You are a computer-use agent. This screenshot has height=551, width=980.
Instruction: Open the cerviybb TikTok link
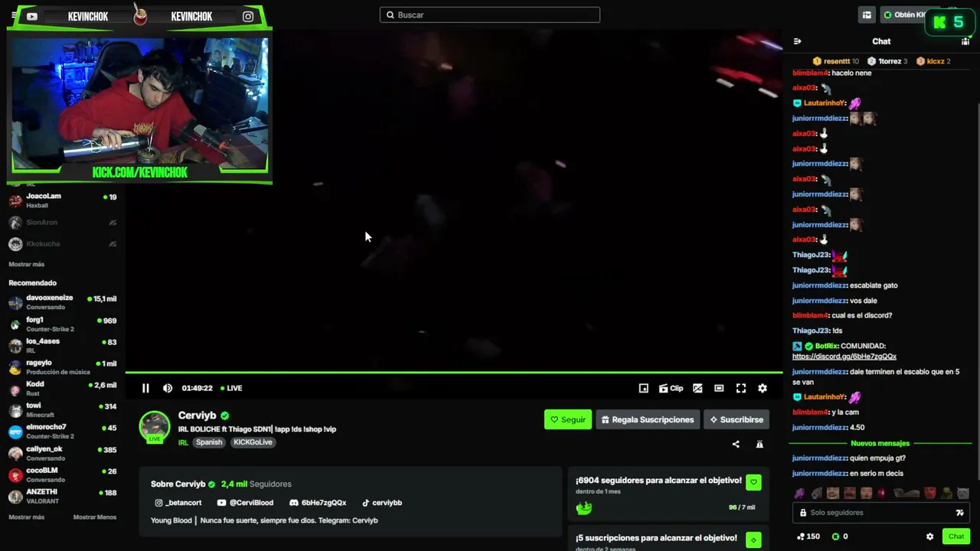[382, 503]
